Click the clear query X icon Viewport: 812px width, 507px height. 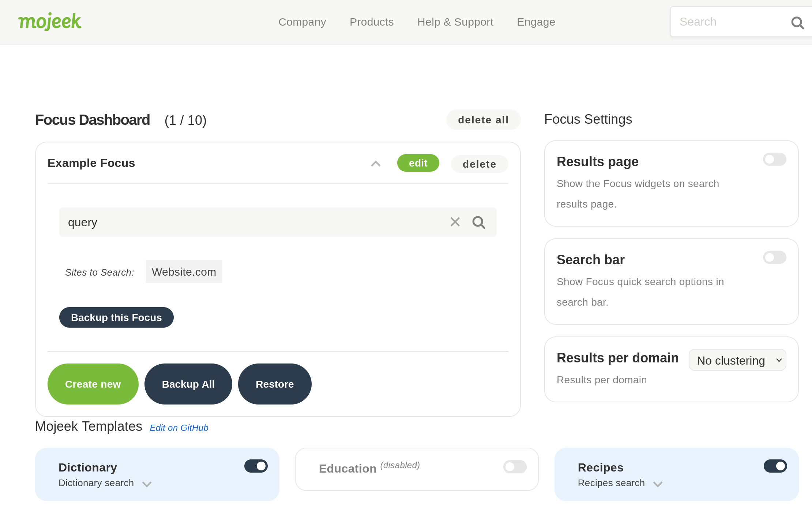pyautogui.click(x=456, y=222)
